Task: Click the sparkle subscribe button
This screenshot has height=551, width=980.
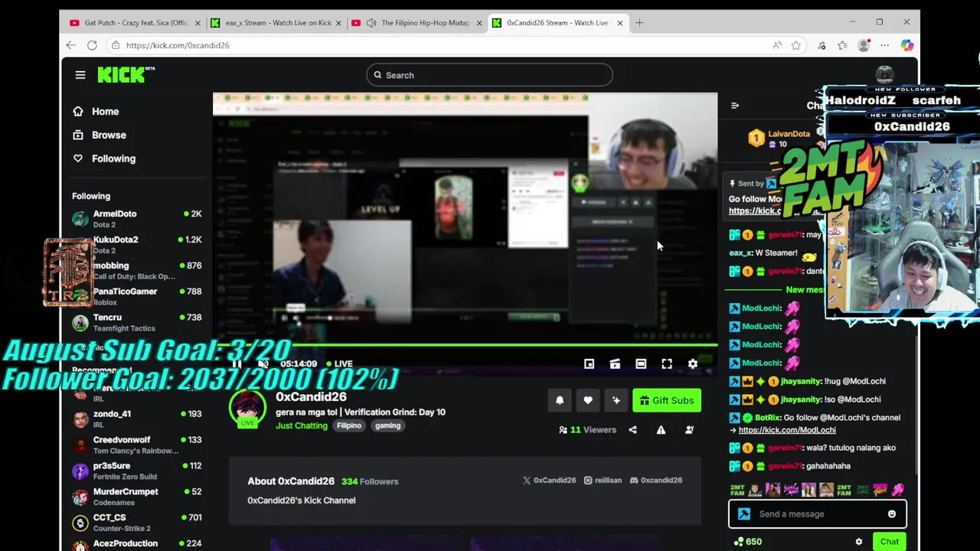Action: point(616,400)
